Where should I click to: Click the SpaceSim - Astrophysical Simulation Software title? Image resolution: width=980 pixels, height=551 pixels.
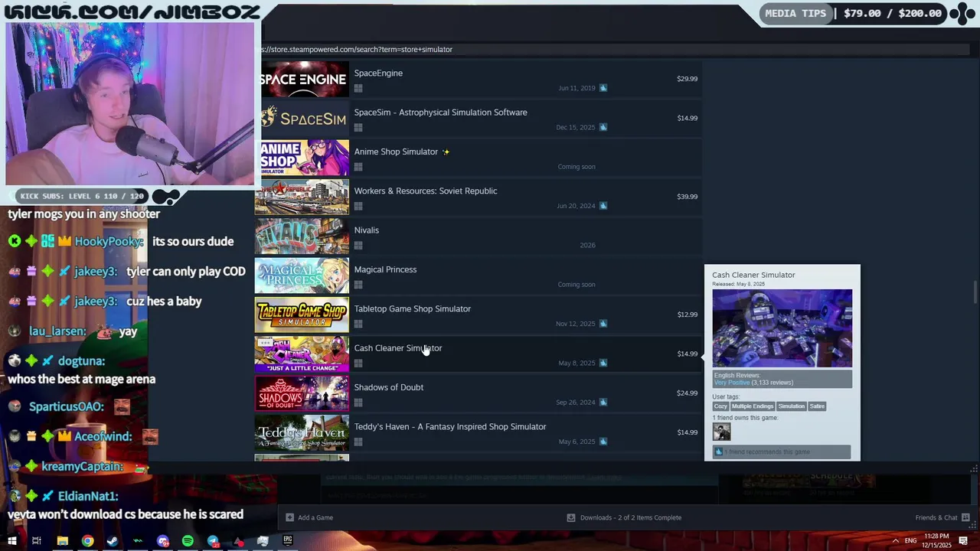(x=440, y=112)
